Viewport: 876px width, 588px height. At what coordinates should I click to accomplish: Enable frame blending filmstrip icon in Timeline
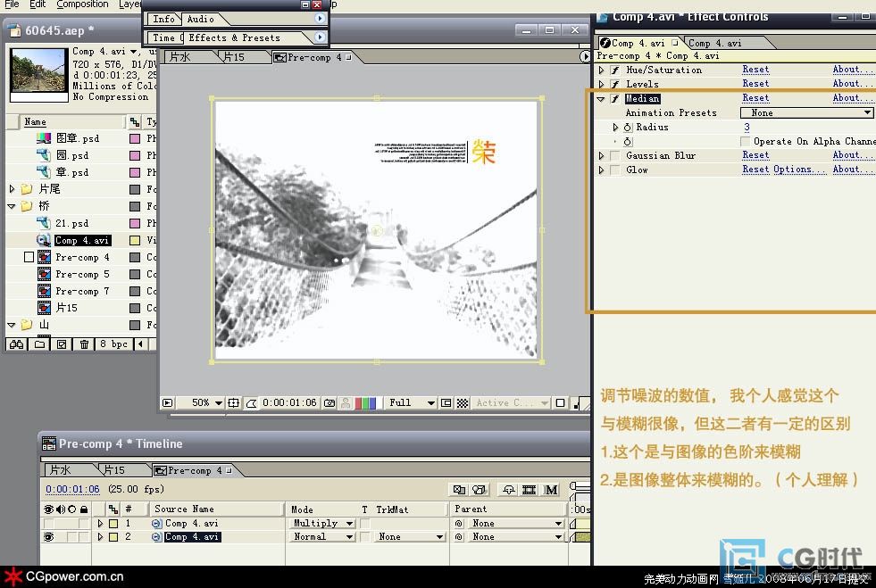pyautogui.click(x=529, y=490)
